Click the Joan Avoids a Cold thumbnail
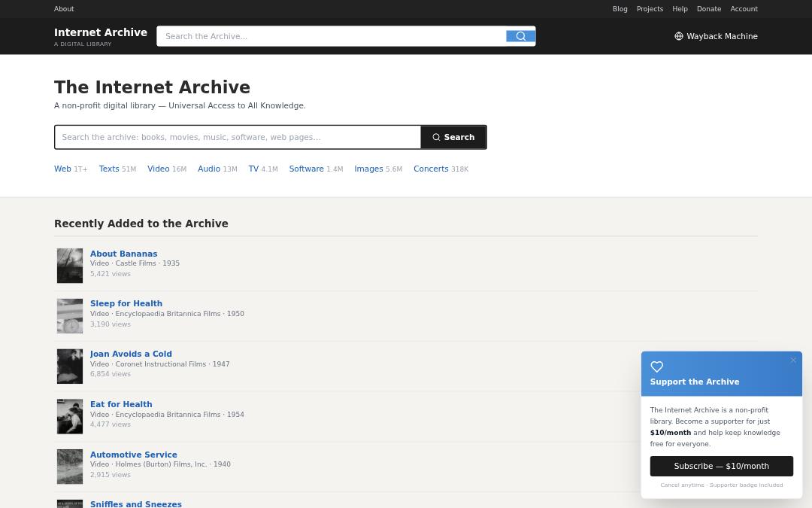812x508 pixels. tap(70, 367)
